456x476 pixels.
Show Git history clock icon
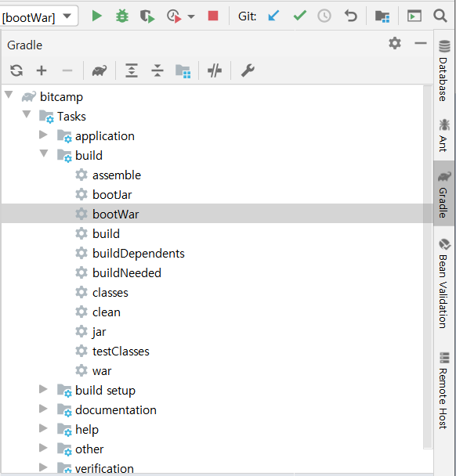pyautogui.click(x=324, y=16)
